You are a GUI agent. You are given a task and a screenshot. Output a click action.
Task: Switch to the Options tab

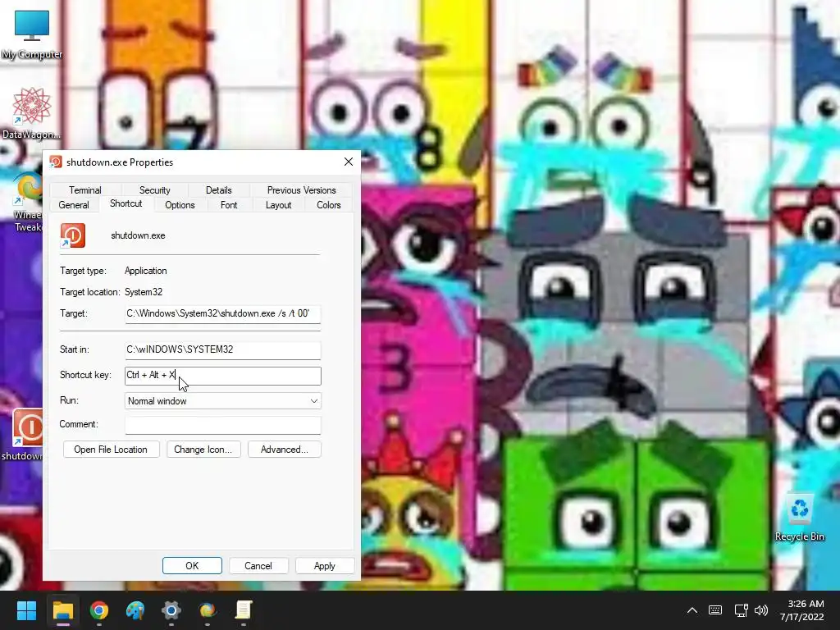[180, 205]
